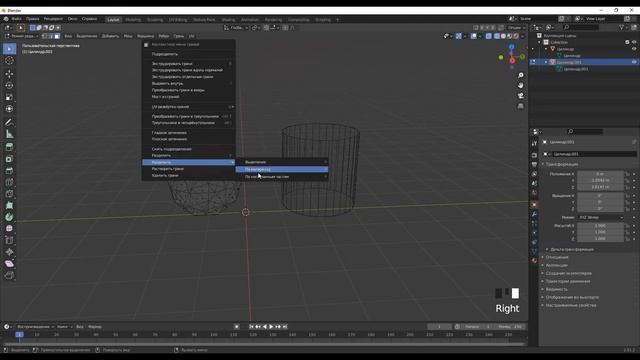Open the rotation mode XYZ Эйлер dropdown

coord(600,218)
